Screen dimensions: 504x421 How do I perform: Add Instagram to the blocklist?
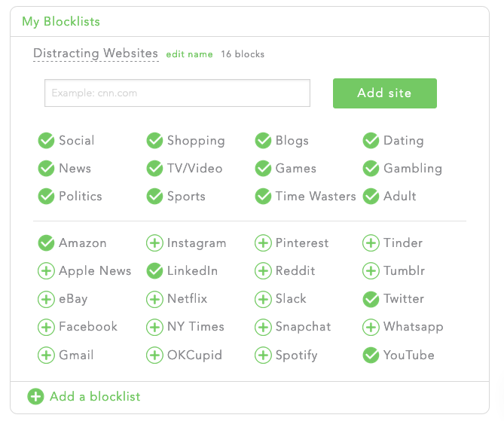pyautogui.click(x=154, y=243)
